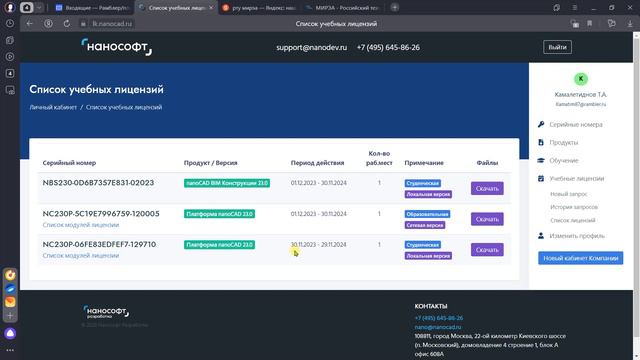
Task: Open Серийные номера menu item
Action: click(x=576, y=124)
